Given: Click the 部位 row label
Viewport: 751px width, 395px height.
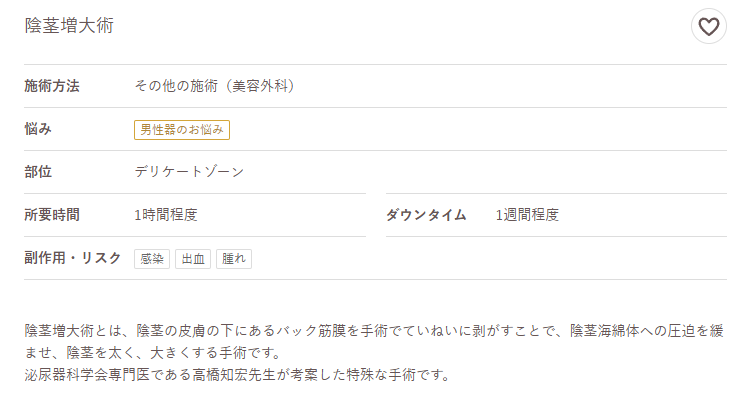Looking at the screenshot, I should (x=38, y=172).
